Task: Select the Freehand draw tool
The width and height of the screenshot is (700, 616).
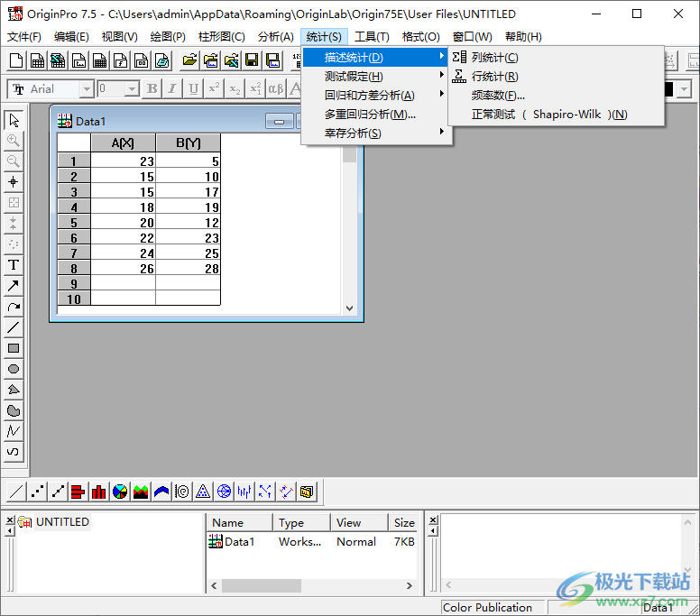Action: coord(14,452)
